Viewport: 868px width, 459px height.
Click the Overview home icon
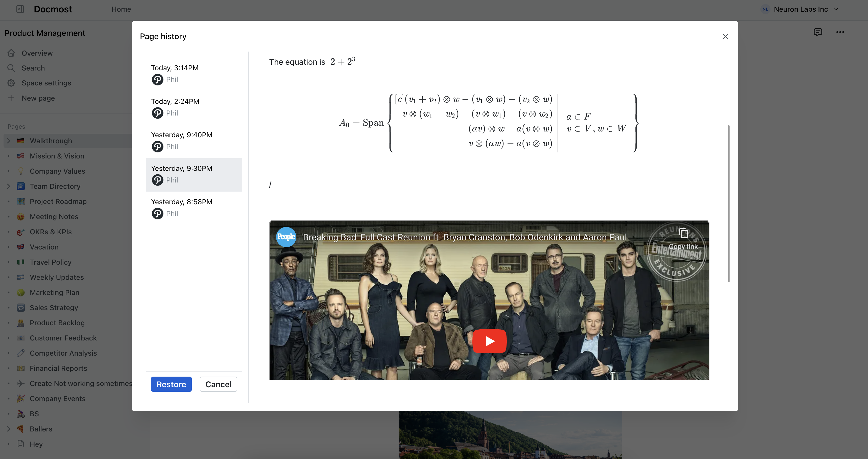[11, 53]
